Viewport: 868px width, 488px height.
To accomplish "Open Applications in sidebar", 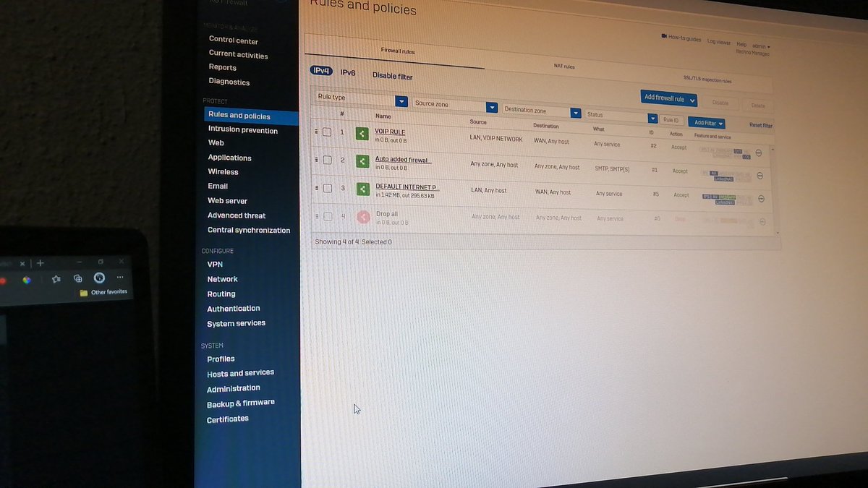I will [229, 158].
